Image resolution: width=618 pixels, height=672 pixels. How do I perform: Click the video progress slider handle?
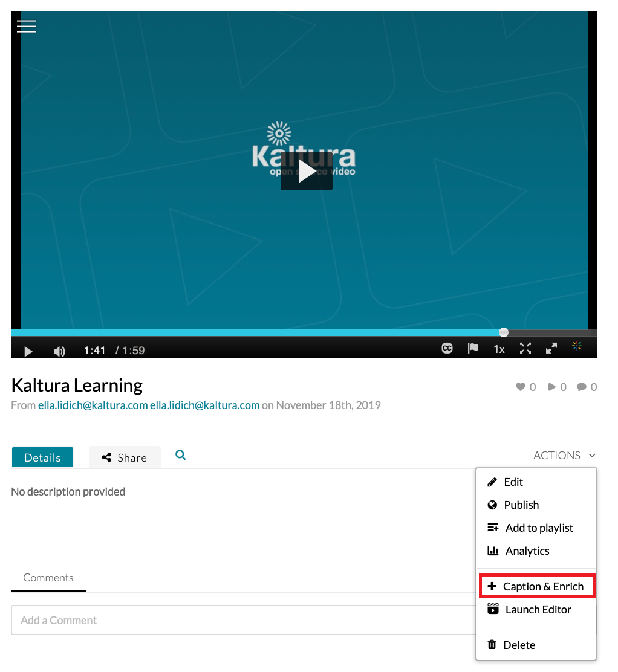click(504, 332)
